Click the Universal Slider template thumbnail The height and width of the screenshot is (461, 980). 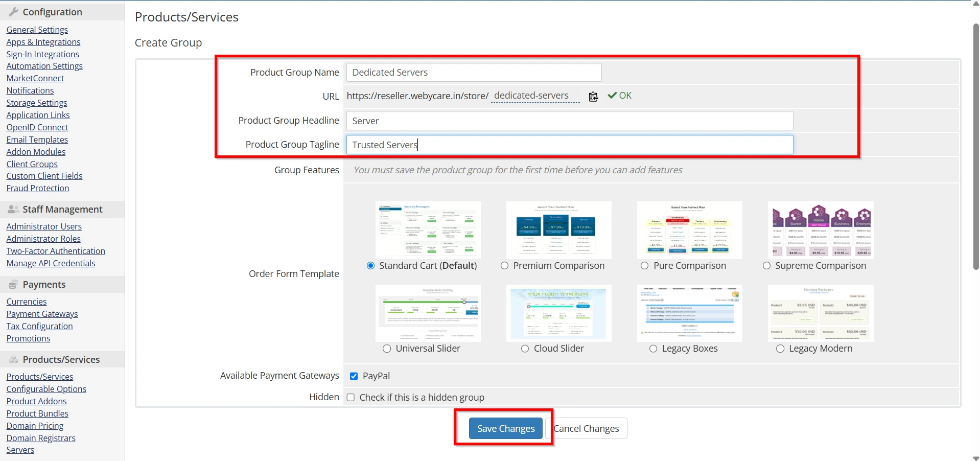[x=428, y=313]
